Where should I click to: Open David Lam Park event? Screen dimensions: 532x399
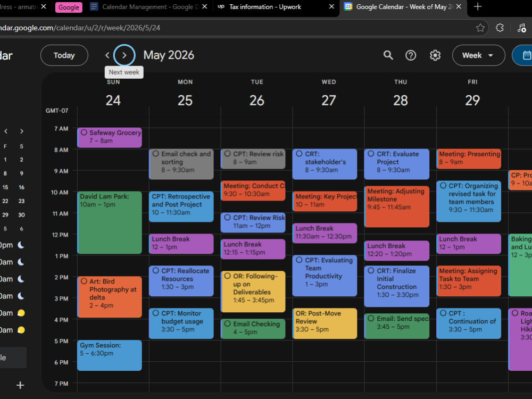click(x=110, y=222)
